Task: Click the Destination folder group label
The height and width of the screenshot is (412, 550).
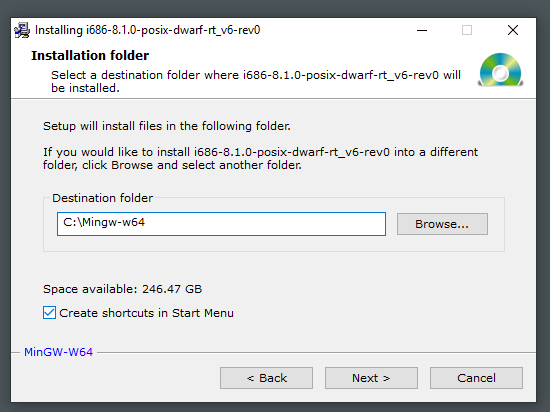Action: pos(102,198)
